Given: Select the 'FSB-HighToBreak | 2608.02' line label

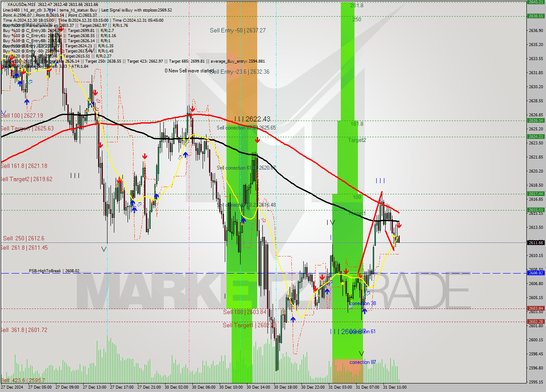Looking at the screenshot, I should coord(54,271).
